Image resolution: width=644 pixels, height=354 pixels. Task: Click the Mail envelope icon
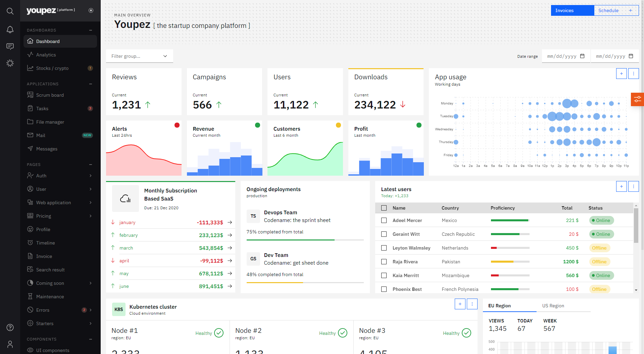(x=30, y=135)
